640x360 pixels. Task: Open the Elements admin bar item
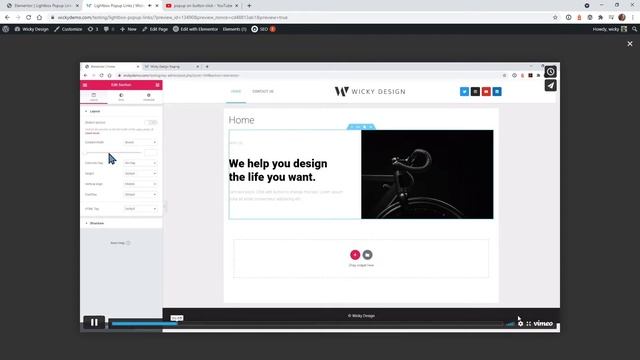[234, 29]
